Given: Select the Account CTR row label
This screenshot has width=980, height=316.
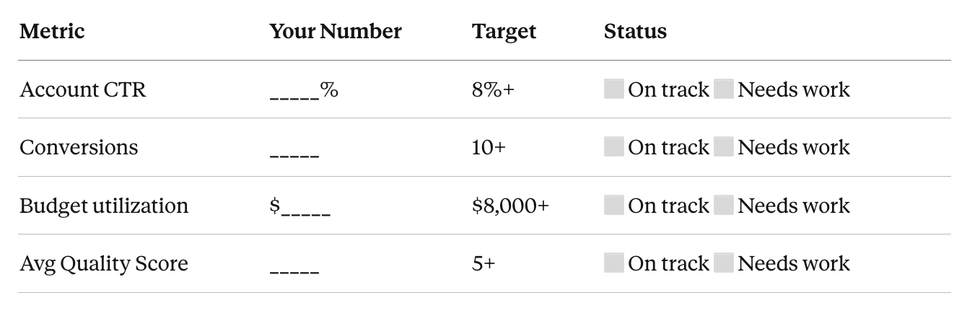Looking at the screenshot, I should coord(83,89).
